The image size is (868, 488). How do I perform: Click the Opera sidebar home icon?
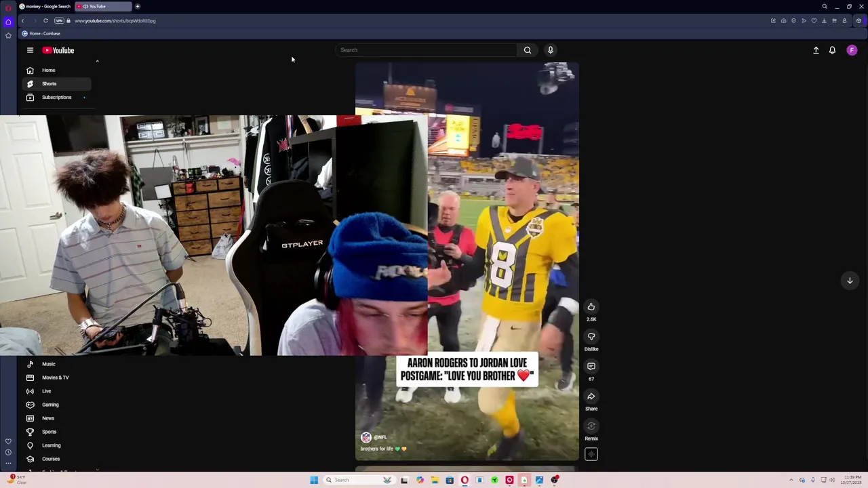[x=8, y=22]
